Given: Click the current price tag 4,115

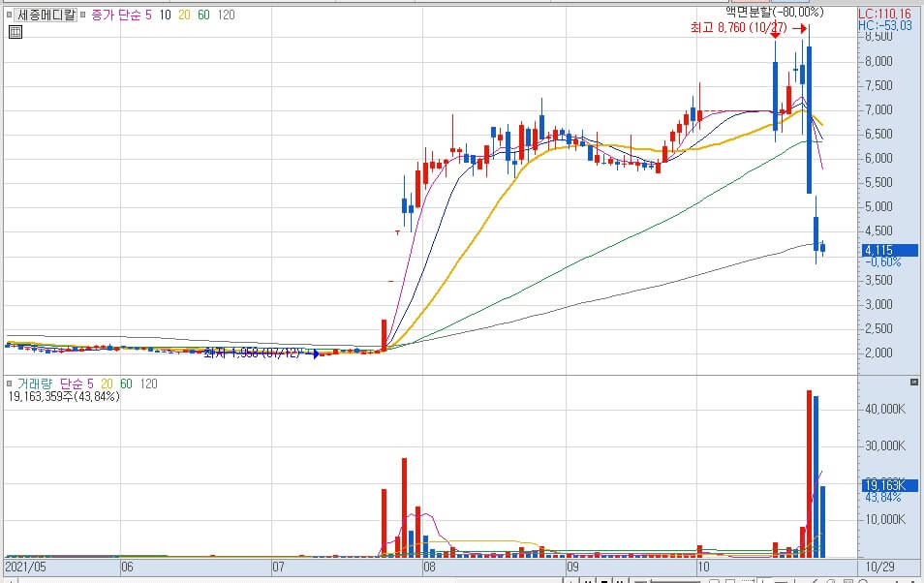Looking at the screenshot, I should pos(890,251).
